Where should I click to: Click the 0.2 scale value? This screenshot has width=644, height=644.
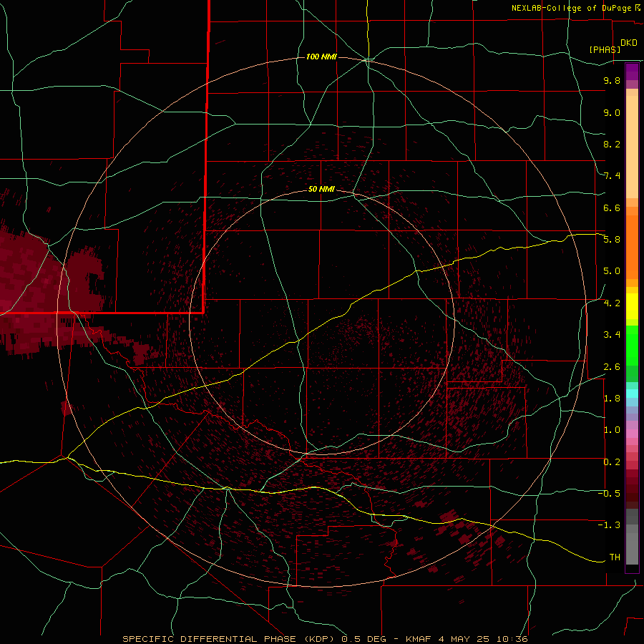[612, 462]
